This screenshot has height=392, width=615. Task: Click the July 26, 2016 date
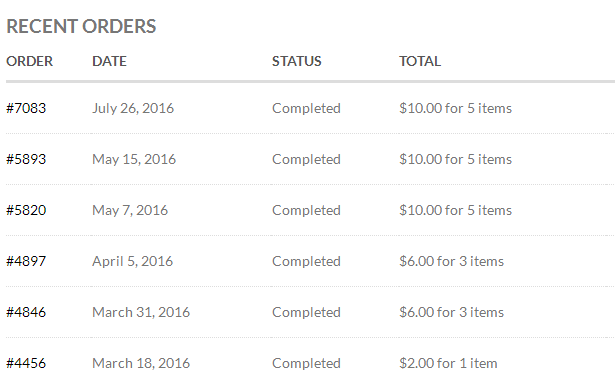coord(133,108)
